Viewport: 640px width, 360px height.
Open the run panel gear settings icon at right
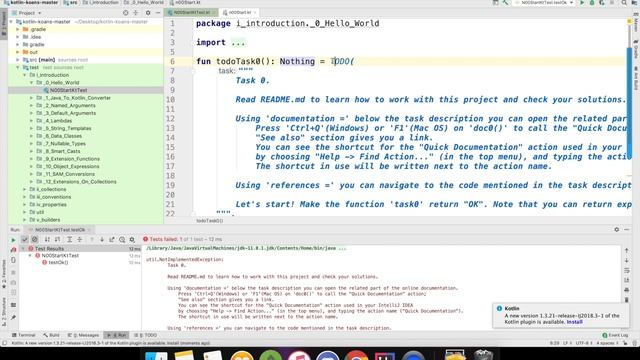click(x=616, y=230)
